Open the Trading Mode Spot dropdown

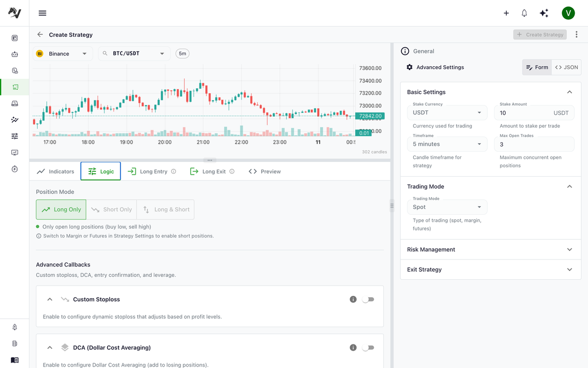coord(447,207)
